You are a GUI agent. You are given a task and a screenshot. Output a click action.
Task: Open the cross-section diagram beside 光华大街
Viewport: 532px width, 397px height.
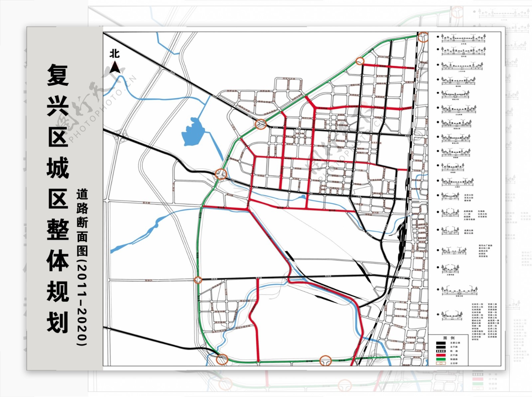[451, 197]
